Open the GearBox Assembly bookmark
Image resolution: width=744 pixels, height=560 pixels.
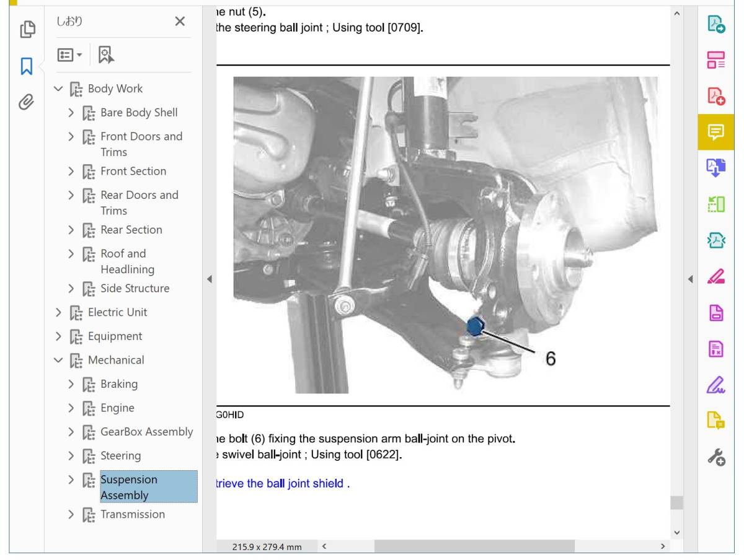[147, 432]
